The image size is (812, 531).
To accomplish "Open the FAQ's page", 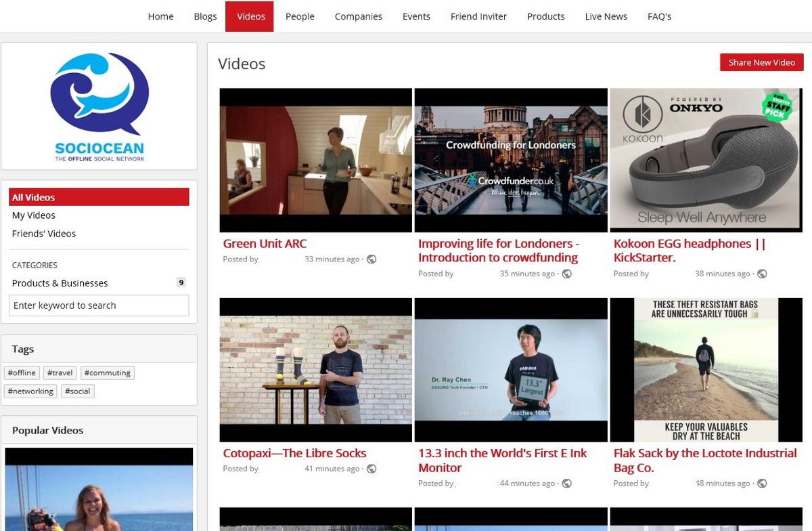I will pyautogui.click(x=660, y=16).
